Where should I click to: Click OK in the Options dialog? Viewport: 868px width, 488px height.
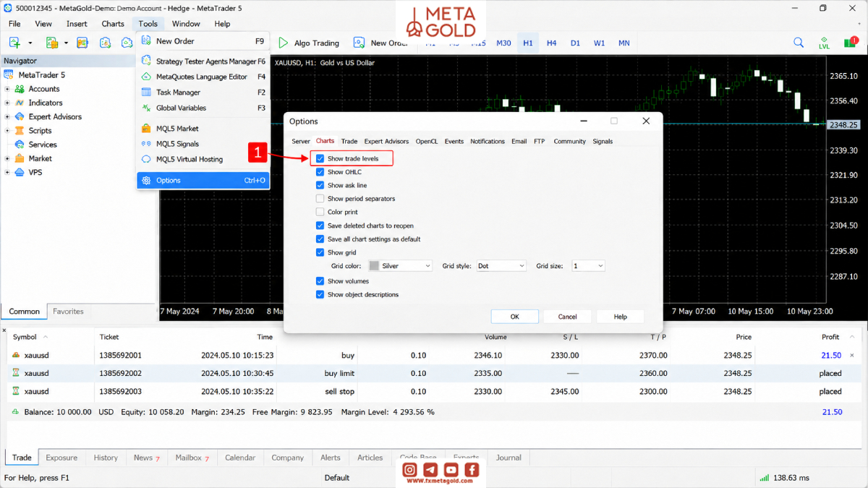tap(514, 317)
